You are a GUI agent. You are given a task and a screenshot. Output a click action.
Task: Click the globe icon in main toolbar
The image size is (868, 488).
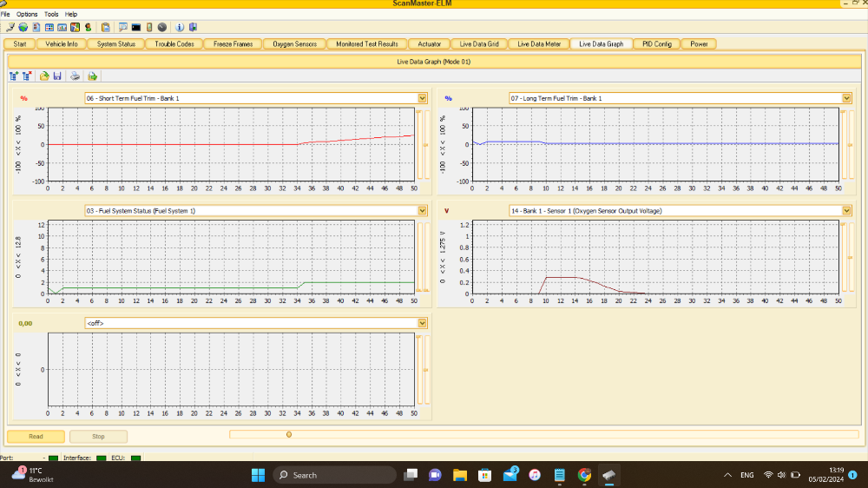pos(23,28)
